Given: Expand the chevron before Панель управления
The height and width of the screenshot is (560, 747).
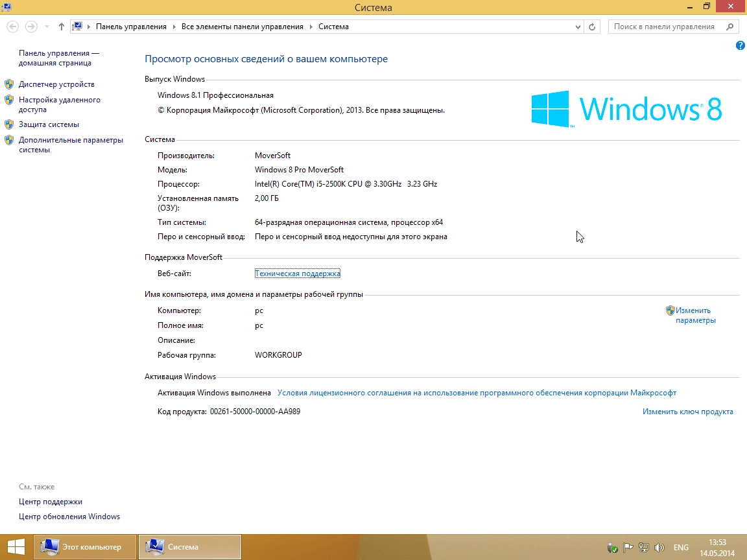Looking at the screenshot, I should tap(89, 27).
